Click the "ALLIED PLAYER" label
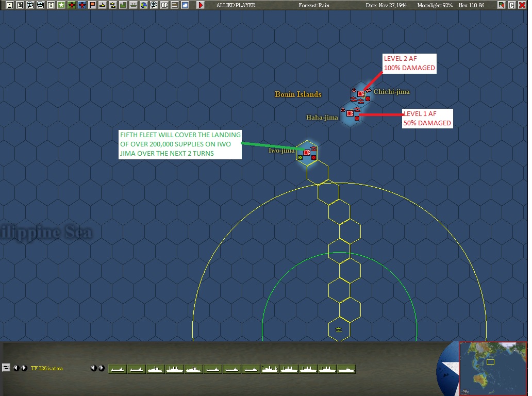Viewport: 532px width, 396px height. tap(236, 5)
